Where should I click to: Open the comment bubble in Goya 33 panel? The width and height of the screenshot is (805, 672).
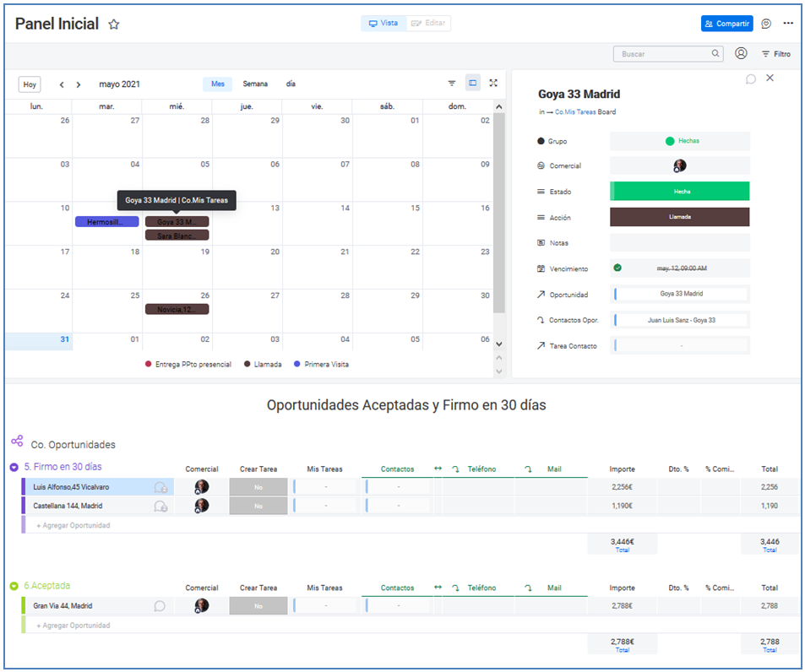751,79
